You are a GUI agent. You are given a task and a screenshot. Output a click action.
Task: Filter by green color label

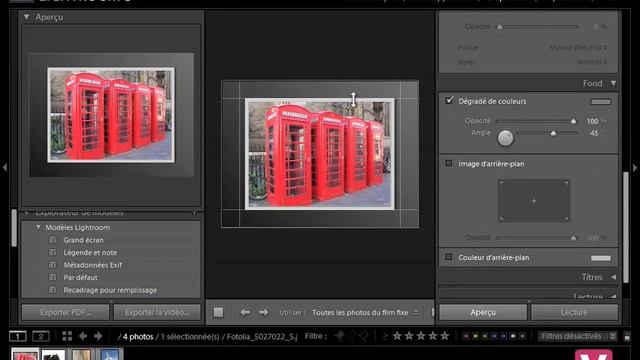click(484, 336)
